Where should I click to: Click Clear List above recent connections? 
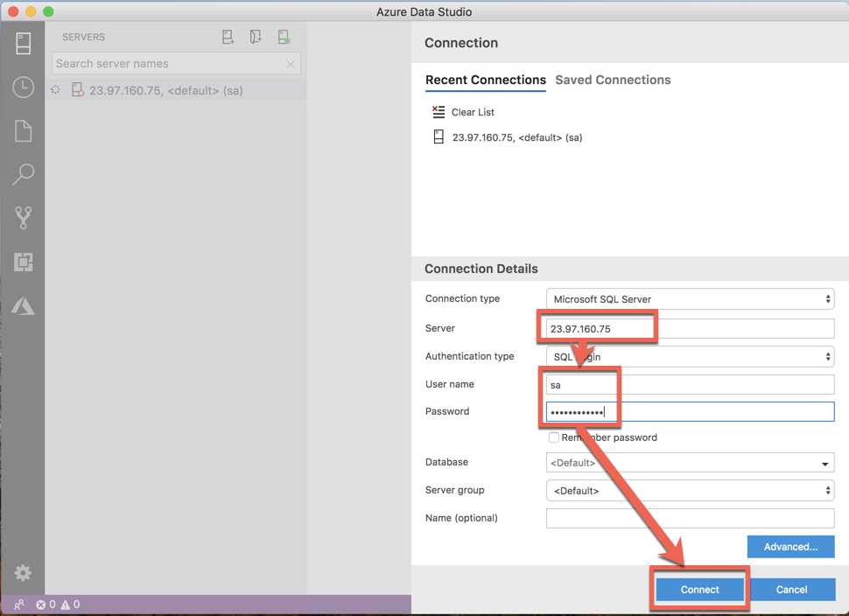coord(472,112)
